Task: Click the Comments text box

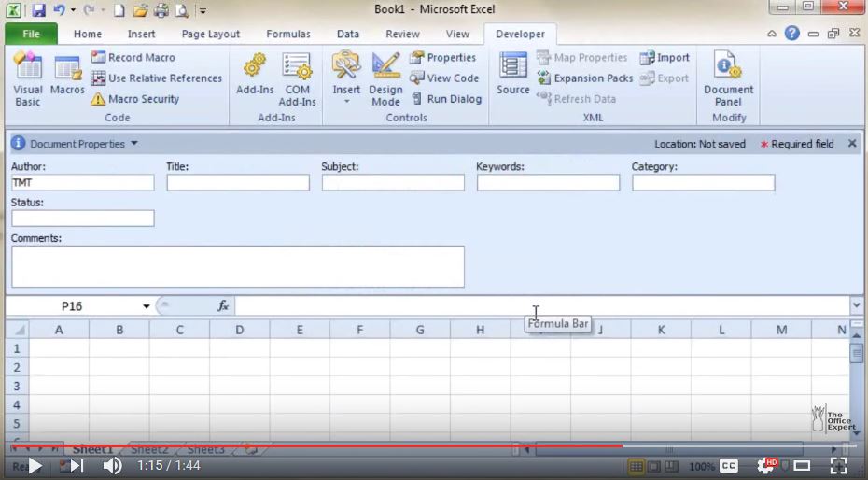Action: click(x=238, y=266)
